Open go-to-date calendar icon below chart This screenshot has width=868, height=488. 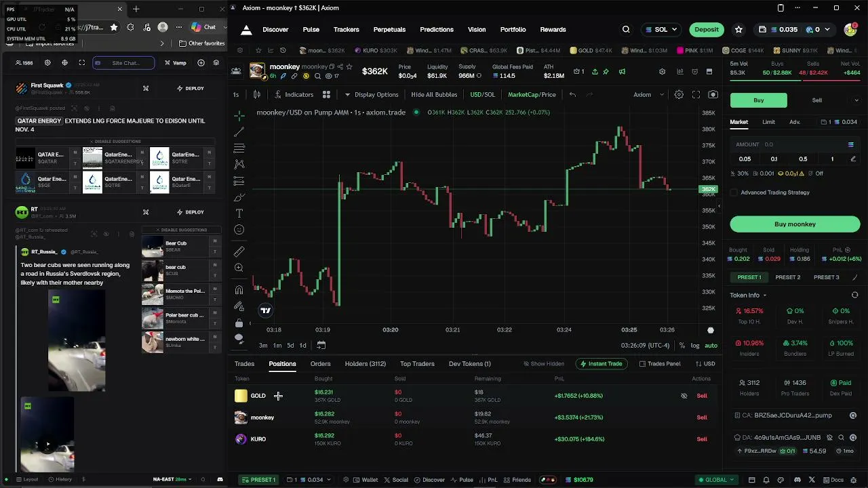[x=321, y=345]
